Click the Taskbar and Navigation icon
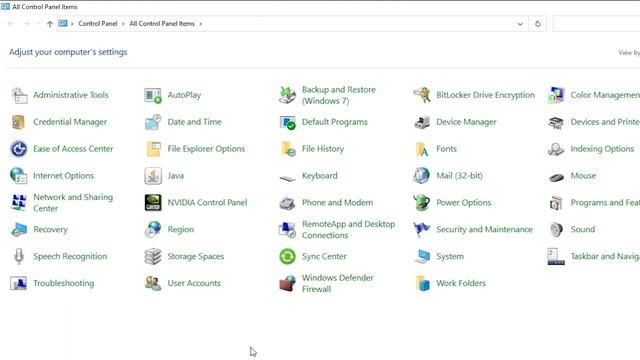 coord(556,257)
